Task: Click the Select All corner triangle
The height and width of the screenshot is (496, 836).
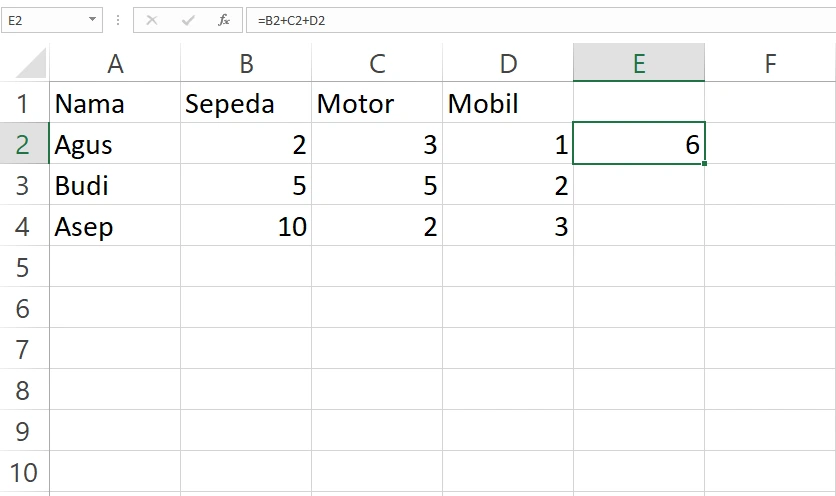Action: pos(31,63)
